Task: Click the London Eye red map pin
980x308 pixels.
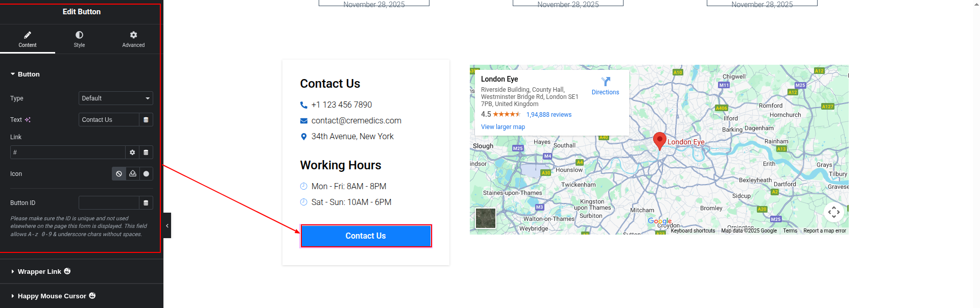Action: coord(659,140)
